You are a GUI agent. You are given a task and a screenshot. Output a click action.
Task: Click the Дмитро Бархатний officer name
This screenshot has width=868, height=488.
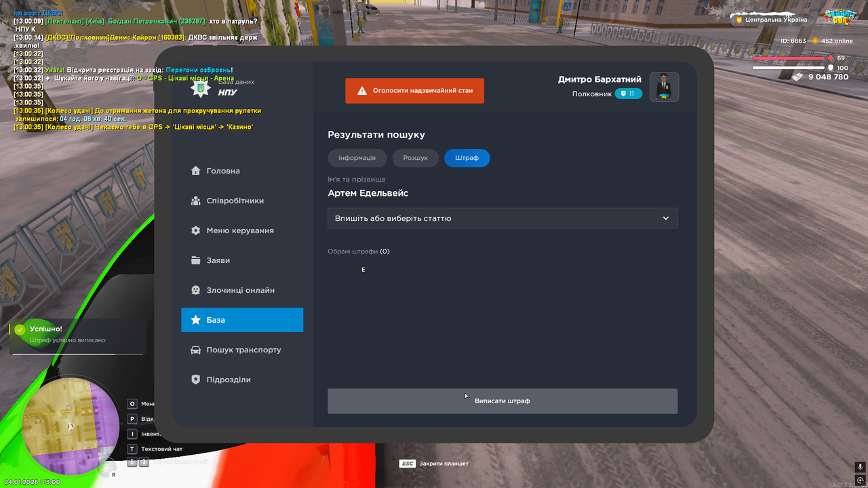point(600,79)
